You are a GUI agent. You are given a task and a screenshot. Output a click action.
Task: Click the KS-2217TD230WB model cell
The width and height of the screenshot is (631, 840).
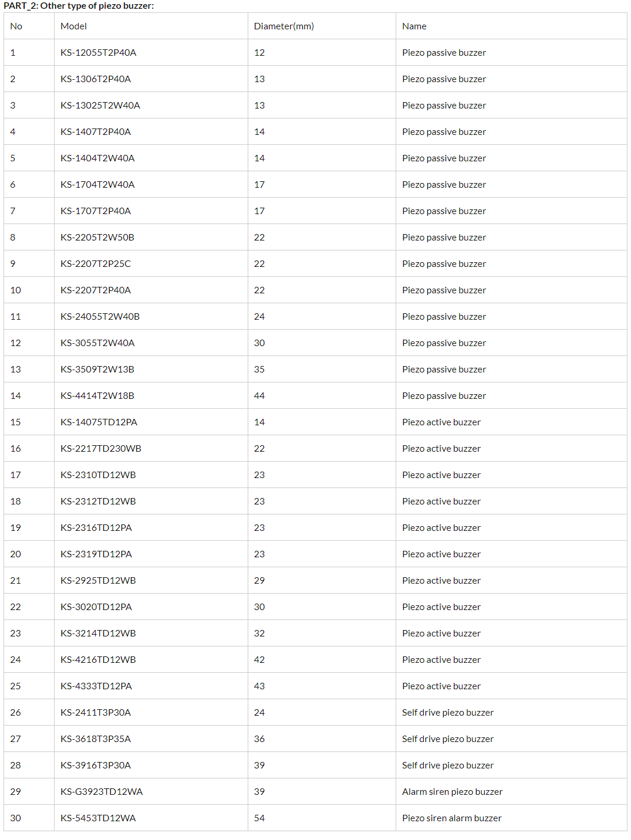tap(100, 449)
